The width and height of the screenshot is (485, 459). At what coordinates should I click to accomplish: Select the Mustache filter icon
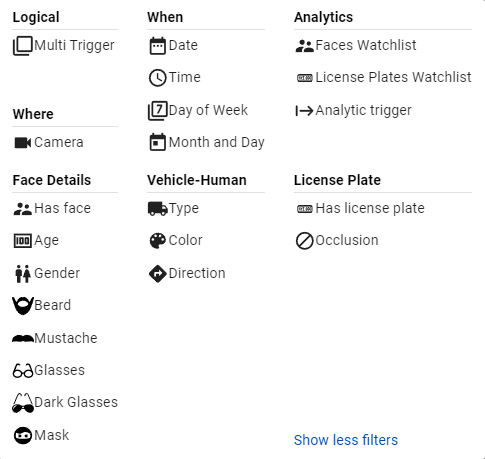pos(23,338)
